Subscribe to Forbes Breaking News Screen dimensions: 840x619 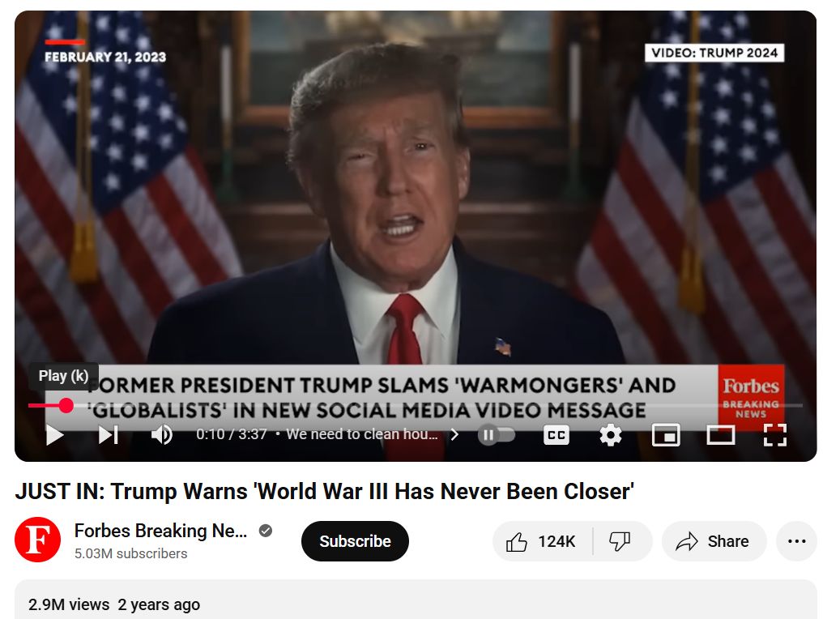355,541
